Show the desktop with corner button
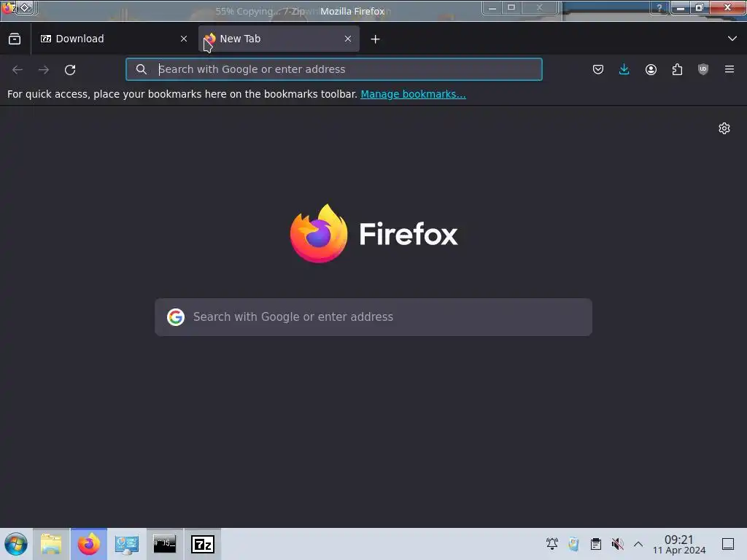The height and width of the screenshot is (560, 747). (x=728, y=544)
